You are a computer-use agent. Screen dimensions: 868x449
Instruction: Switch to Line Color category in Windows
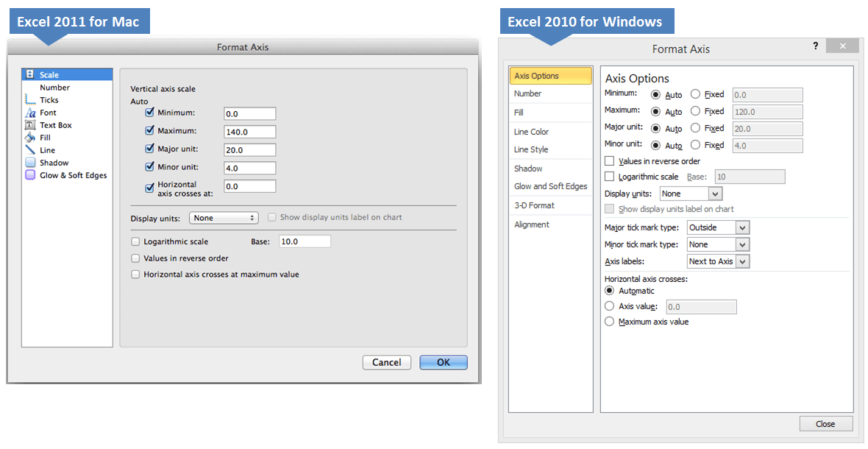531,132
